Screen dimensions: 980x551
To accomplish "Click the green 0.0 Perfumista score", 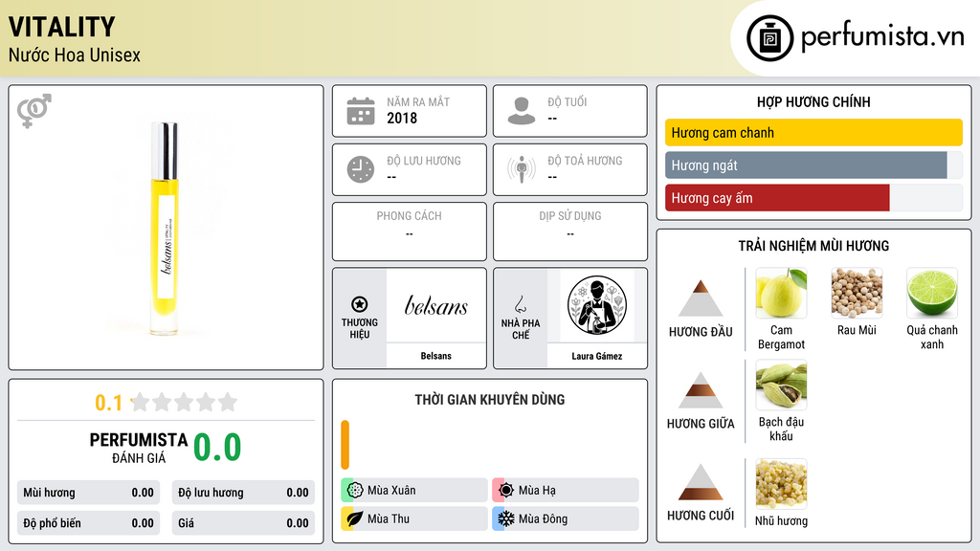I will click(x=217, y=448).
